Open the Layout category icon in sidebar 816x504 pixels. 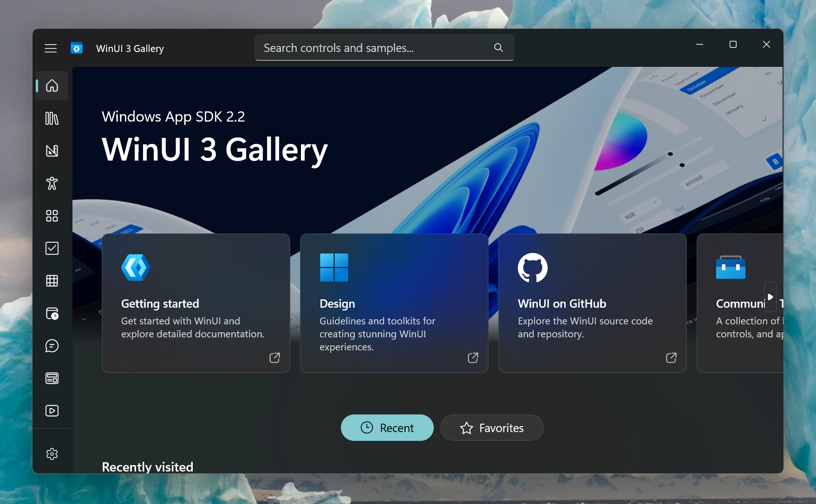52,378
